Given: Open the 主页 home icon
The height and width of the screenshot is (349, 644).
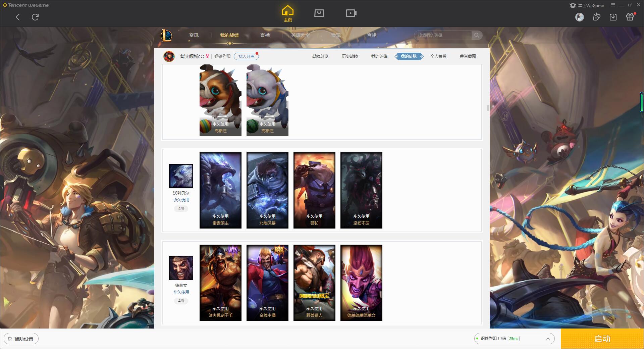Looking at the screenshot, I should click(287, 14).
